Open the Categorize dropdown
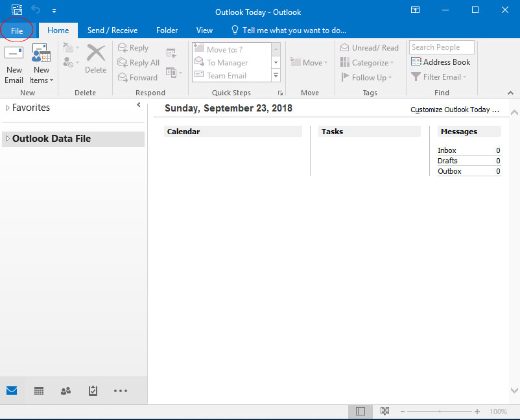Screen dimensions: 520x420 click(367, 63)
